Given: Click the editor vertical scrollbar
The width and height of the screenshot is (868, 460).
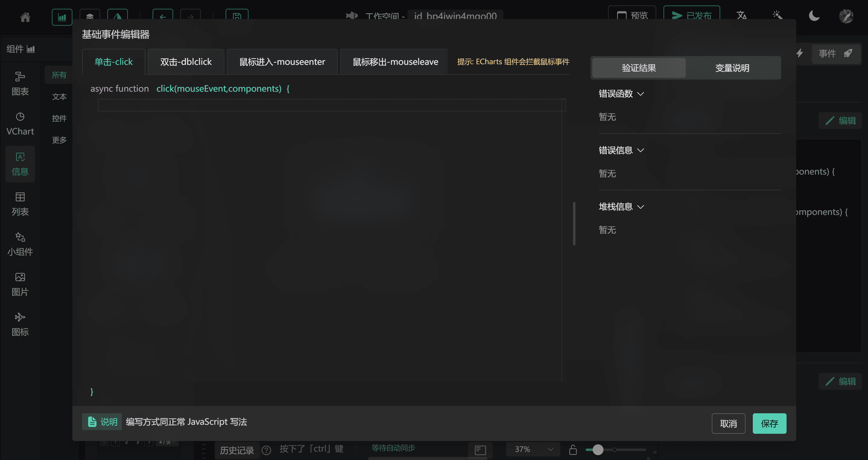Looking at the screenshot, I should pos(574,224).
